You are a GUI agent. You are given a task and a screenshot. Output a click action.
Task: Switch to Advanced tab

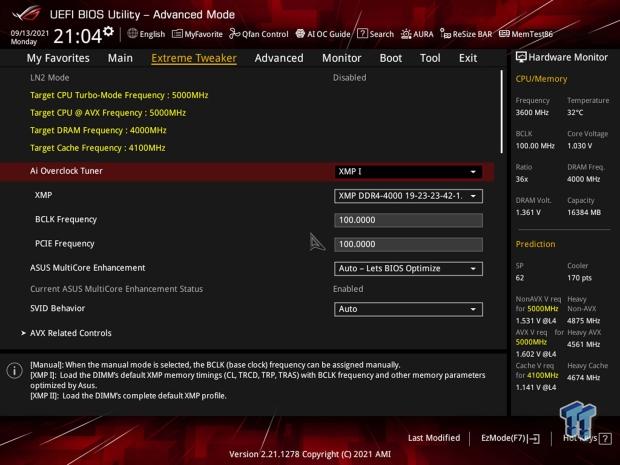coord(279,58)
